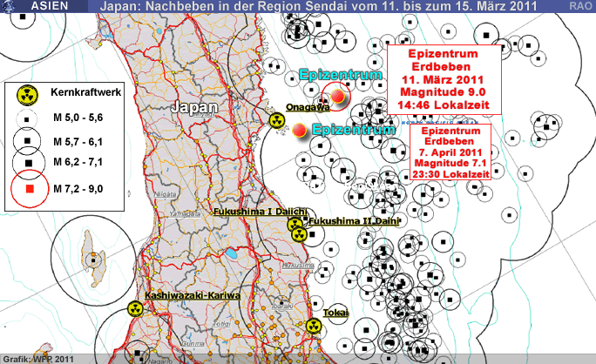Select the Tokai nuclear plant symbol
Viewport: 596px width, 364px height.
(313, 326)
